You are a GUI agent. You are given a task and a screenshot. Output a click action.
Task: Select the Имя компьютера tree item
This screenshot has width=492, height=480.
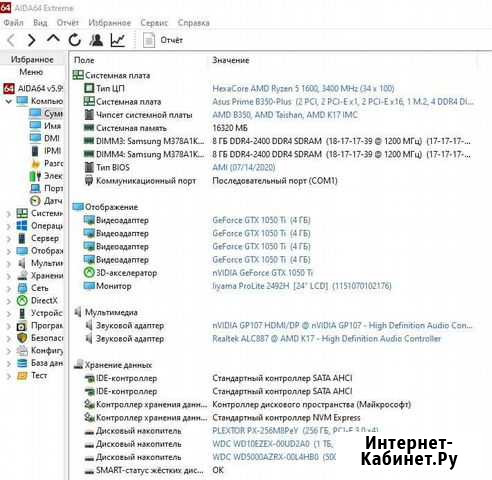click(x=45, y=126)
